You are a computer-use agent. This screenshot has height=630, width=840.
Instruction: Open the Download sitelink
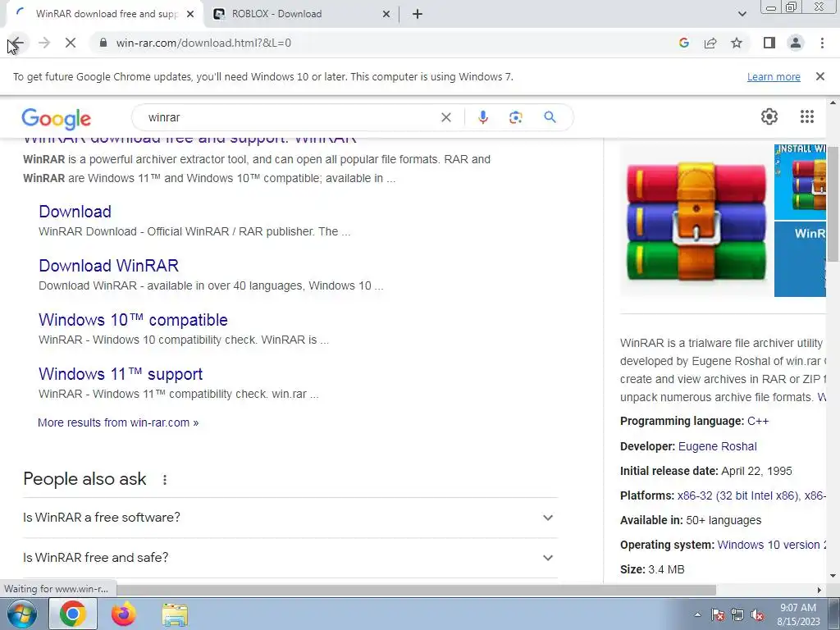coord(75,212)
